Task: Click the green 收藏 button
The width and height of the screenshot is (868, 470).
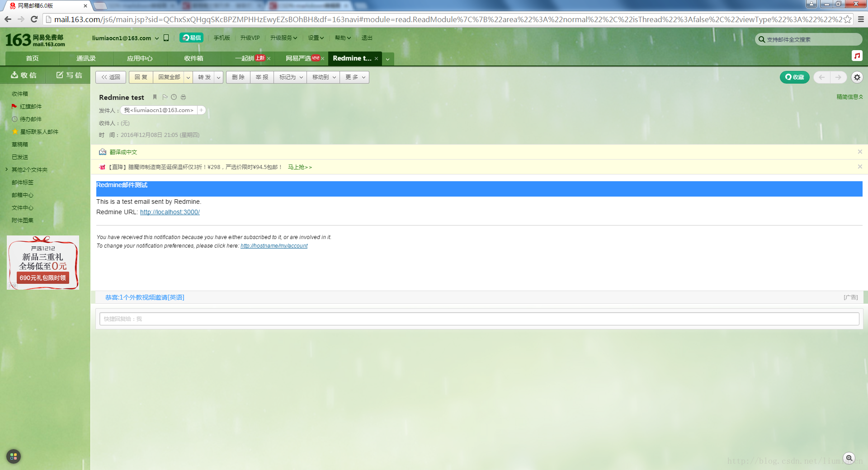Action: (x=794, y=77)
